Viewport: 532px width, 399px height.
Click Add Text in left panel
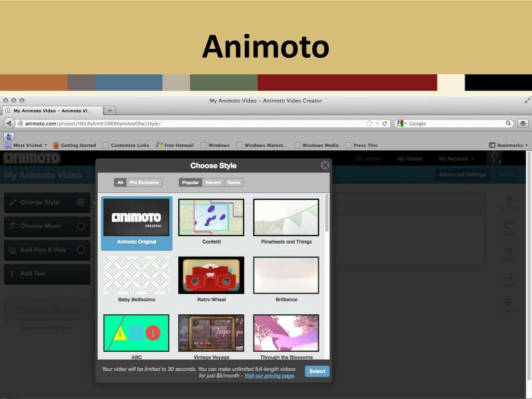pyautogui.click(x=47, y=274)
